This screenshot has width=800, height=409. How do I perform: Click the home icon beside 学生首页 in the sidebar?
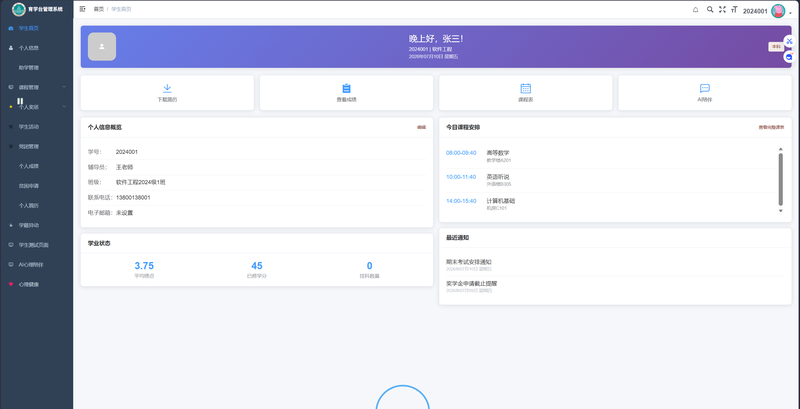(11, 28)
